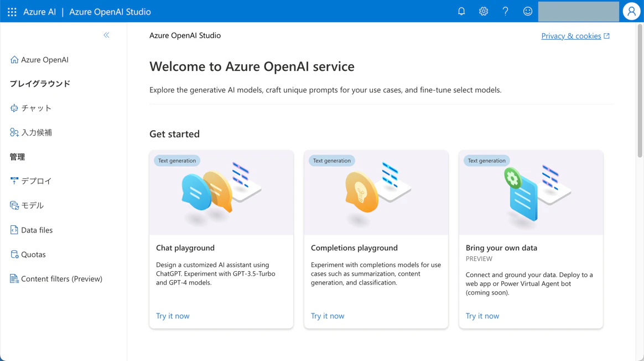644x361 pixels.
Task: Click the external link icon beside Privacy
Action: pos(606,36)
